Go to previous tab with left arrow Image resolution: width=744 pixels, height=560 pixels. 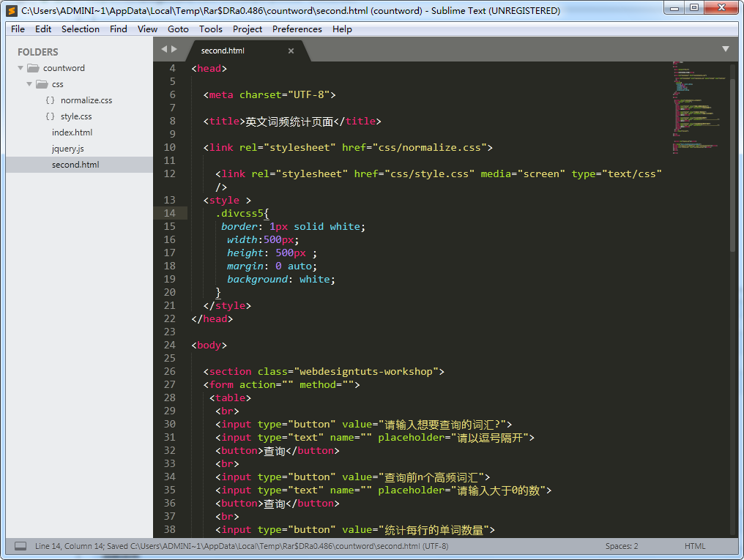pos(164,49)
